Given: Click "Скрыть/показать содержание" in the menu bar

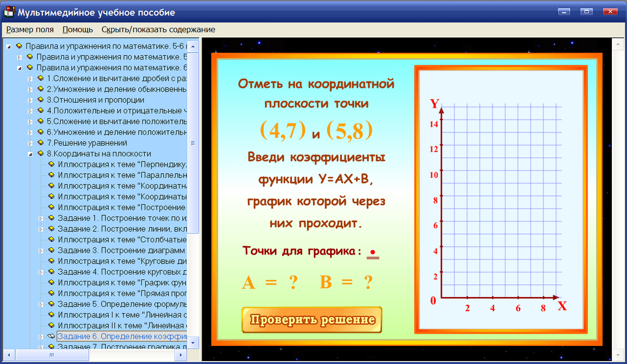Looking at the screenshot, I should [x=158, y=29].
